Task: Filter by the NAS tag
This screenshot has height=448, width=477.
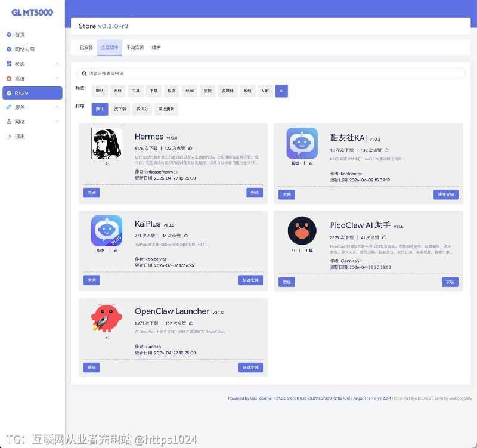Action: click(265, 91)
